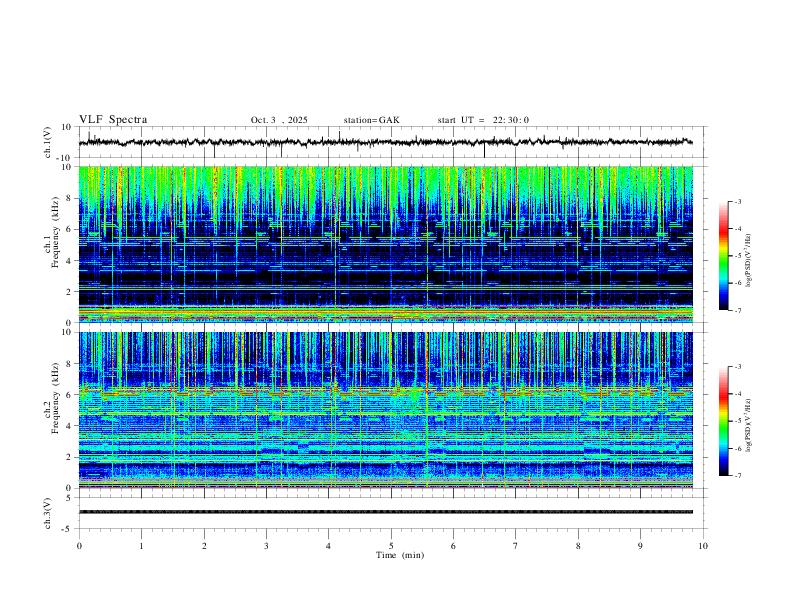
Task: Click time axis tick label "7"
Action: tap(516, 546)
